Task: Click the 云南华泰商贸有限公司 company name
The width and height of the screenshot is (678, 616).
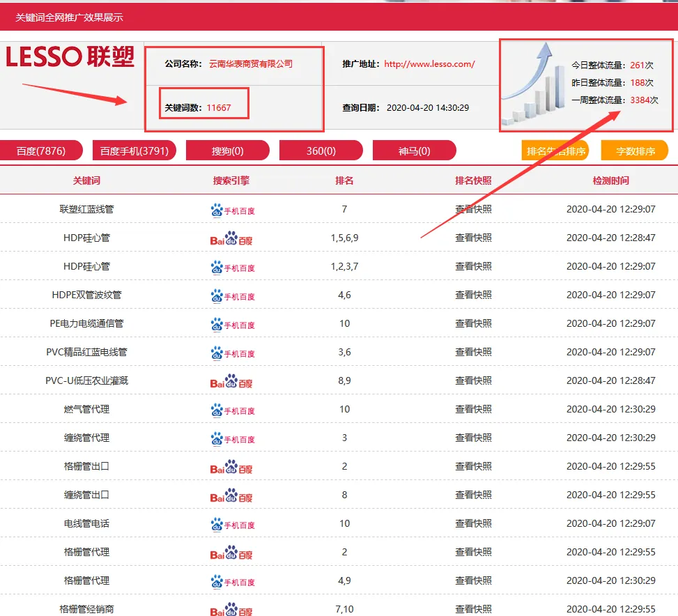Action: pos(251,64)
